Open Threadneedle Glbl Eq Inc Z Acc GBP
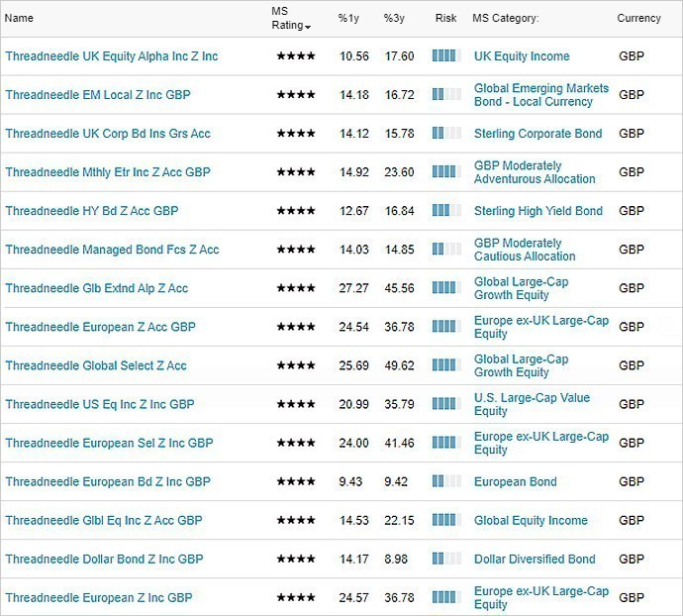The image size is (683, 616). (104, 520)
